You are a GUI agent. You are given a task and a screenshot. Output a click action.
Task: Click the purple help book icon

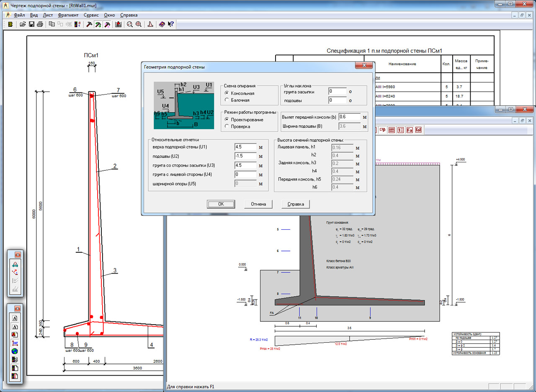(x=162, y=24)
